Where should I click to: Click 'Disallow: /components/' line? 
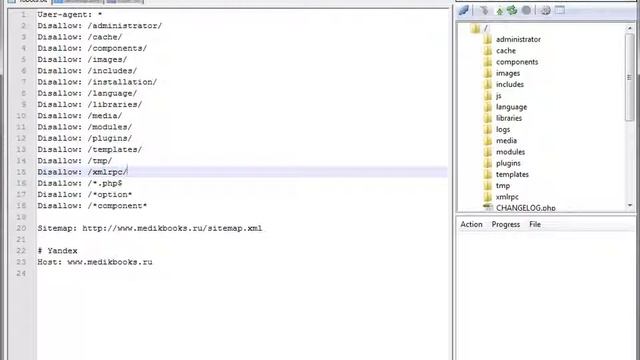click(92, 48)
